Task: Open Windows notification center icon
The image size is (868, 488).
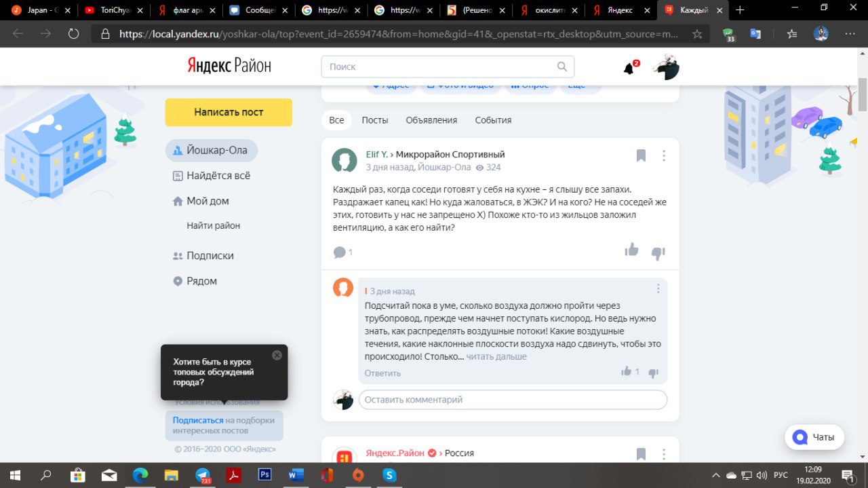Action: coord(848,475)
